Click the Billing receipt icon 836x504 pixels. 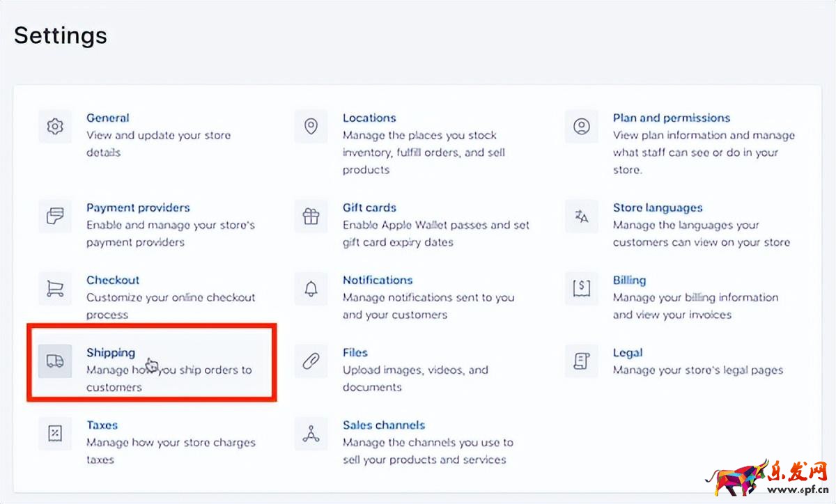tap(581, 288)
